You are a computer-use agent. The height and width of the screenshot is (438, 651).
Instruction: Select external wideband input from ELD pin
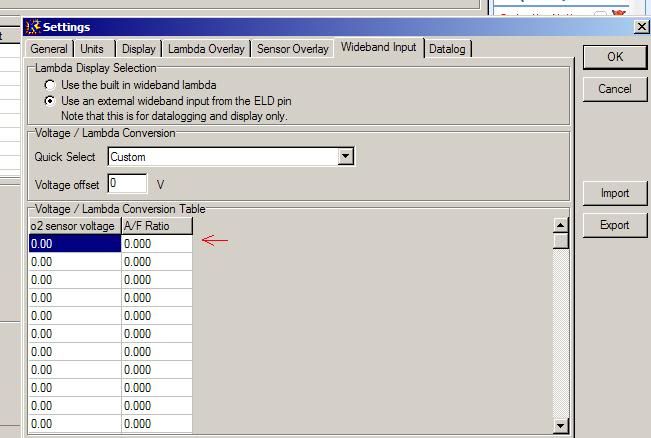tap(50, 101)
